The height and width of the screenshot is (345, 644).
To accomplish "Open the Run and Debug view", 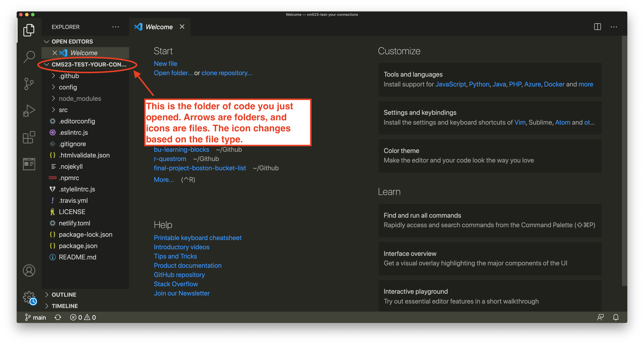I will point(29,110).
